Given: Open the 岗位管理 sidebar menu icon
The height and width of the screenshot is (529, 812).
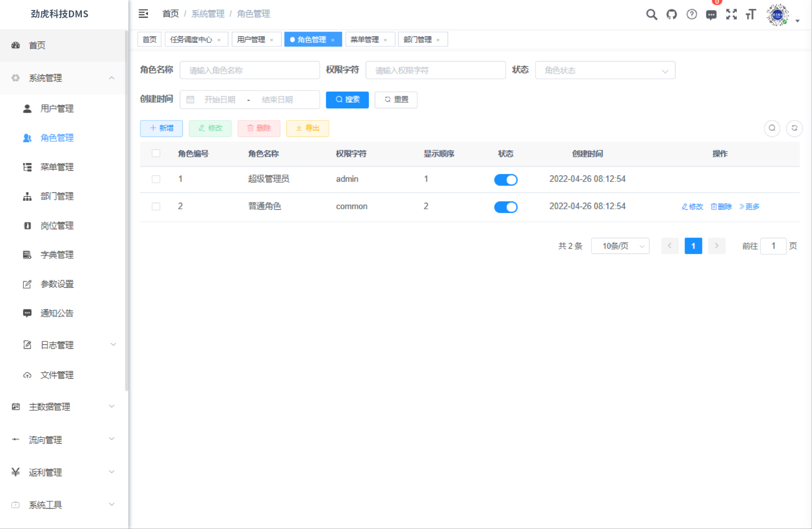Looking at the screenshot, I should (27, 225).
